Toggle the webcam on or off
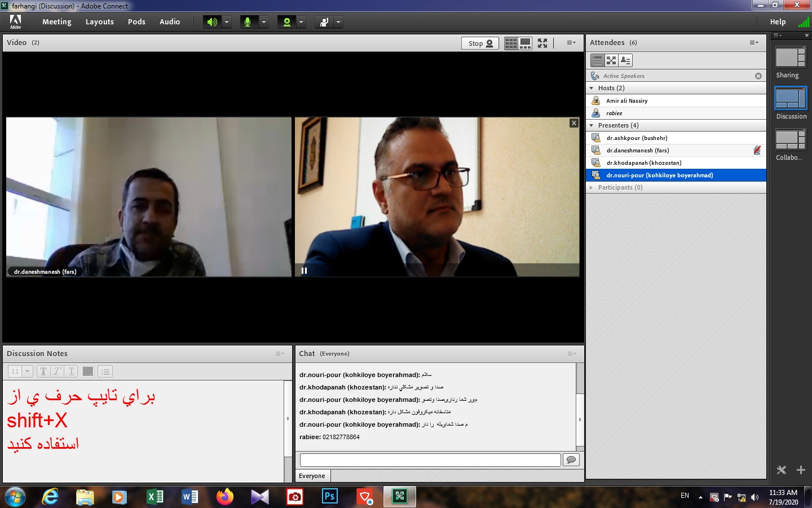The height and width of the screenshot is (508, 812). click(287, 22)
